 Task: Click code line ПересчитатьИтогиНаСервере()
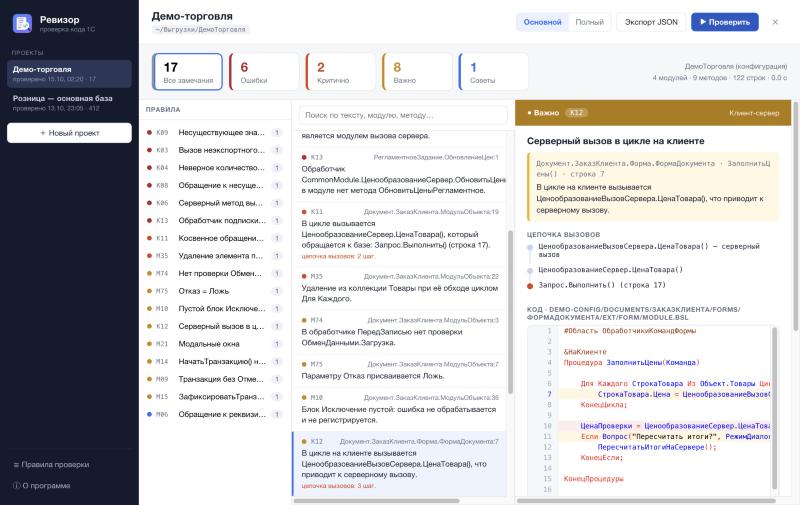point(656,447)
